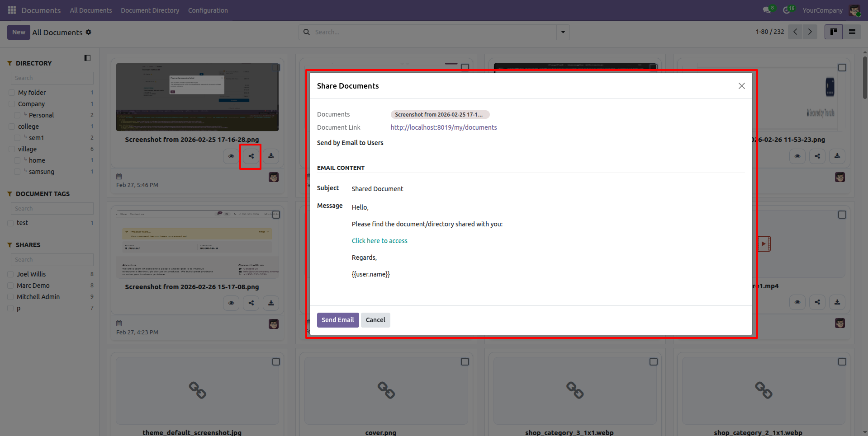The height and width of the screenshot is (436, 868).
Task: Create a New document
Action: [19, 32]
